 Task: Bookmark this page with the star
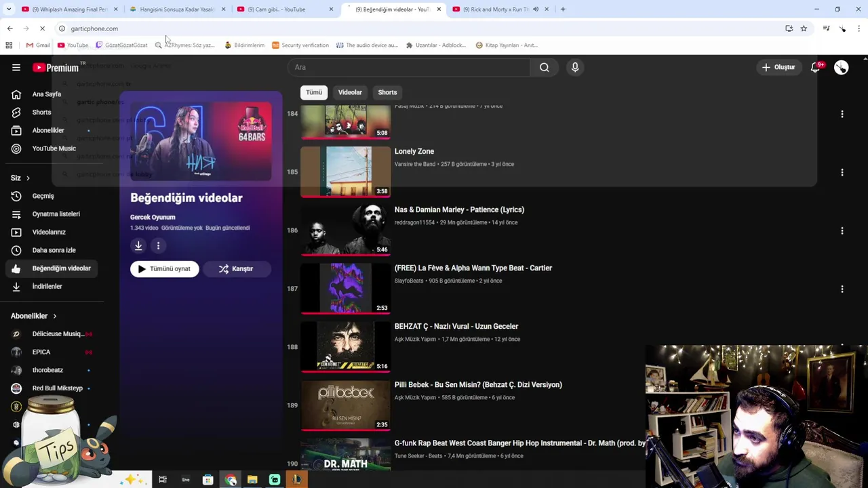(x=804, y=28)
